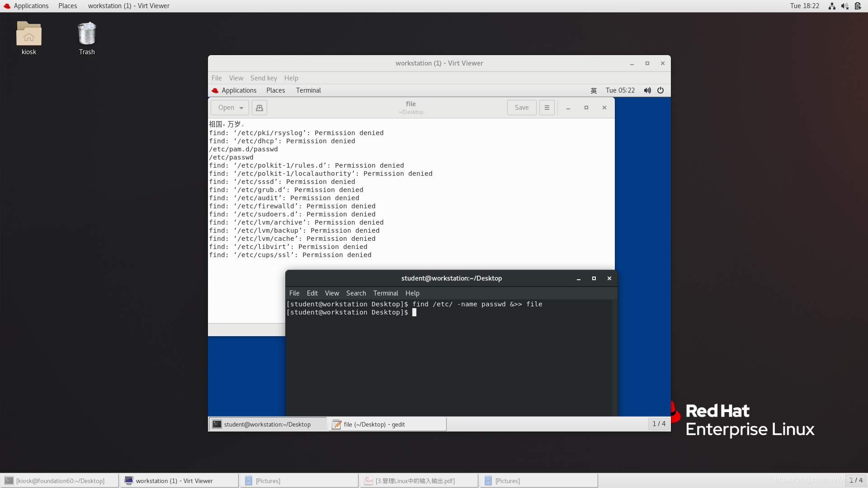868x488 pixels.
Task: Expand the gedit Open dropdown
Action: click(241, 108)
